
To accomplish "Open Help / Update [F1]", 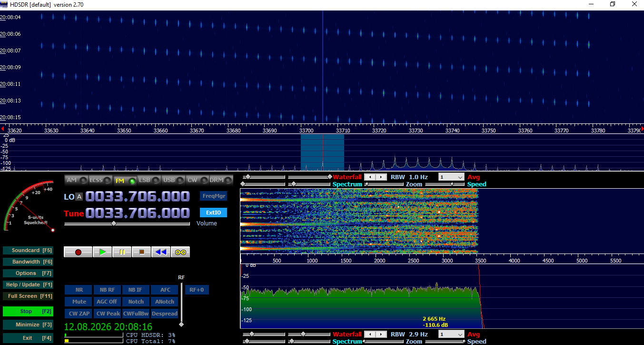I will click(28, 284).
